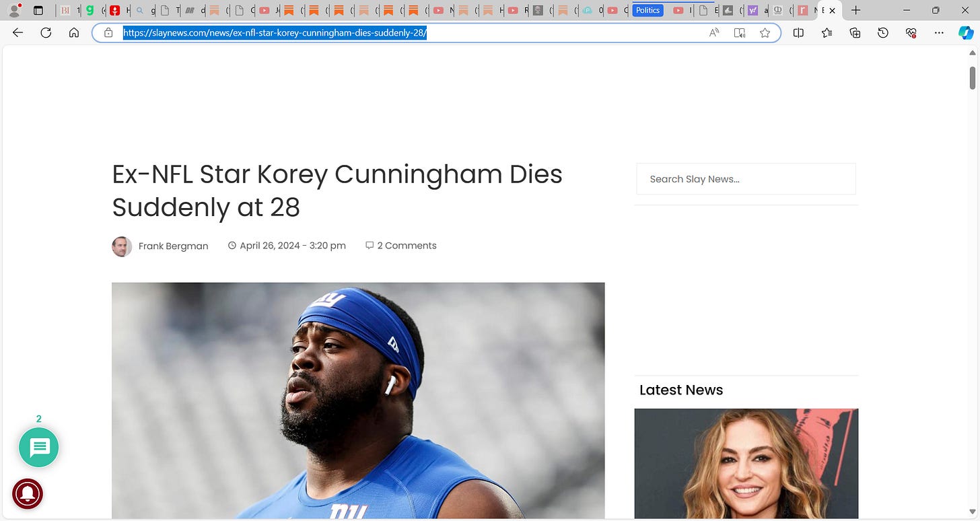The height and width of the screenshot is (521, 980).
Task: Click Frank Bergman's author avatar
Action: coord(122,246)
